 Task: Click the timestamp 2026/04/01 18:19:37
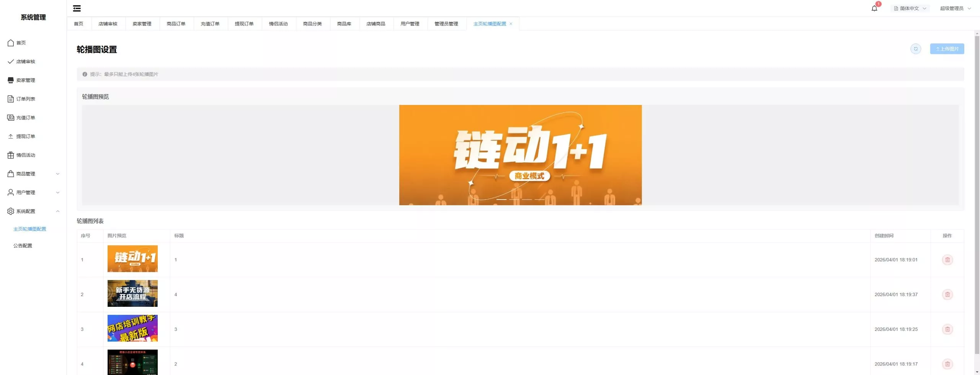coord(896,295)
